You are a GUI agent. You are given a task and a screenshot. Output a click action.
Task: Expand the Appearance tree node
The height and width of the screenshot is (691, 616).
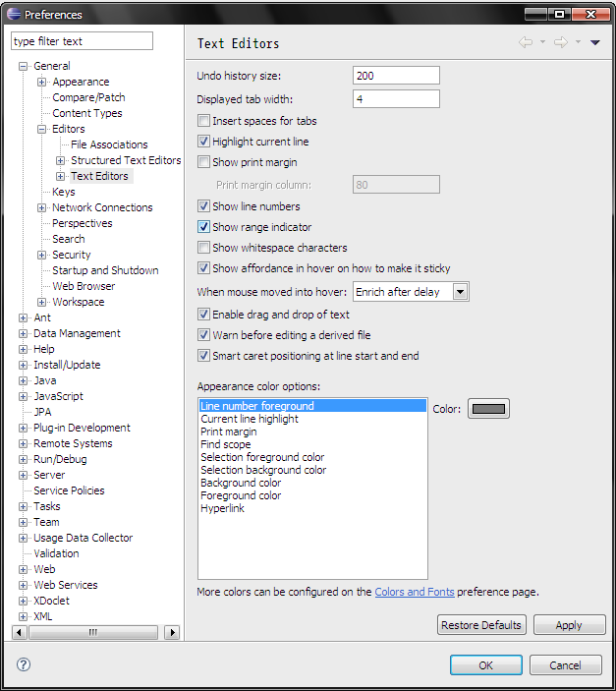(41, 83)
